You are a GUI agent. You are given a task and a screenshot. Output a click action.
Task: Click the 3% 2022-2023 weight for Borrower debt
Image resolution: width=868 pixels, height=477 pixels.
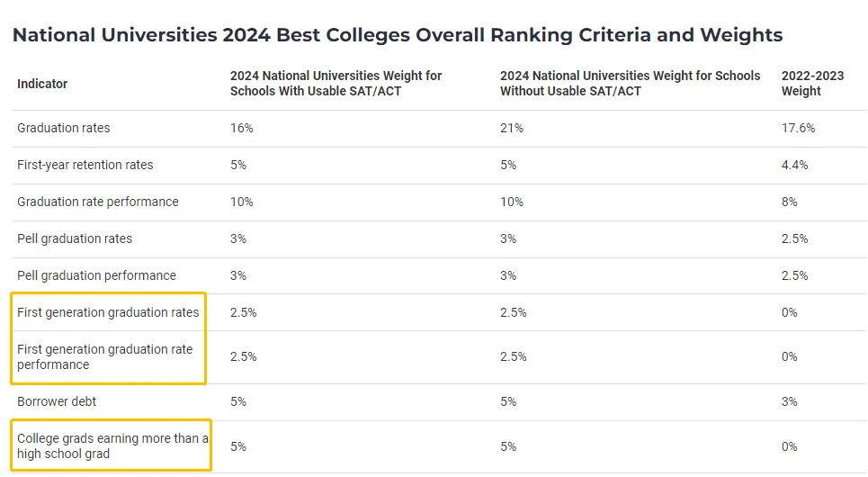coord(790,401)
